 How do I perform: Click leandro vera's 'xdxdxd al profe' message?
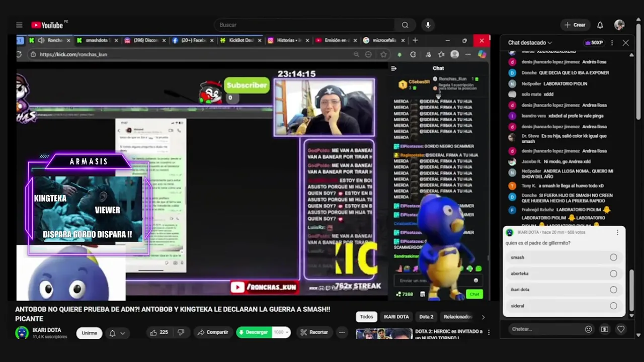(x=576, y=116)
